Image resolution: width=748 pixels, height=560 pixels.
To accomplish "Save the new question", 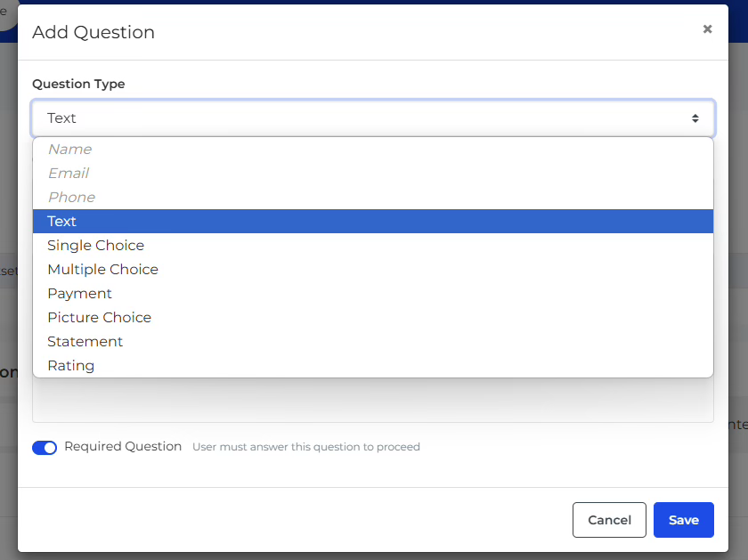I will 684,520.
